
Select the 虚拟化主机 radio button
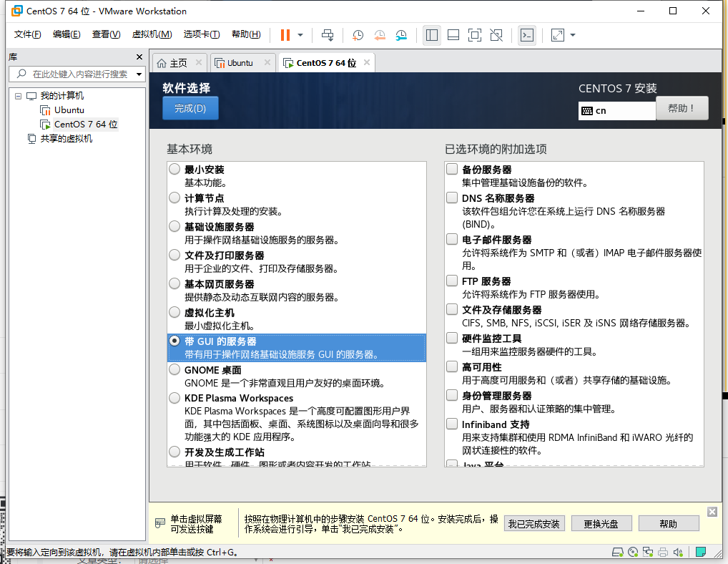174,312
